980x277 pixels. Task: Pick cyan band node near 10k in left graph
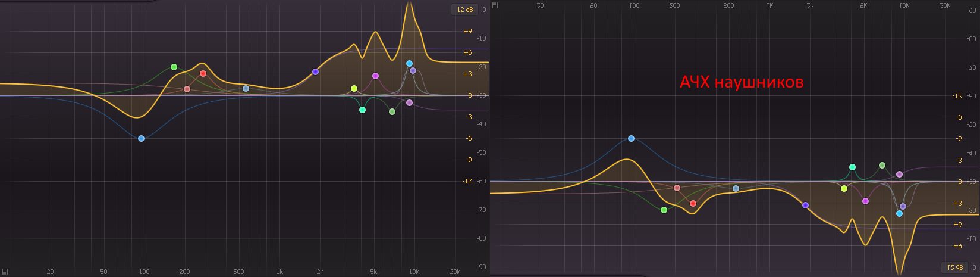409,63
